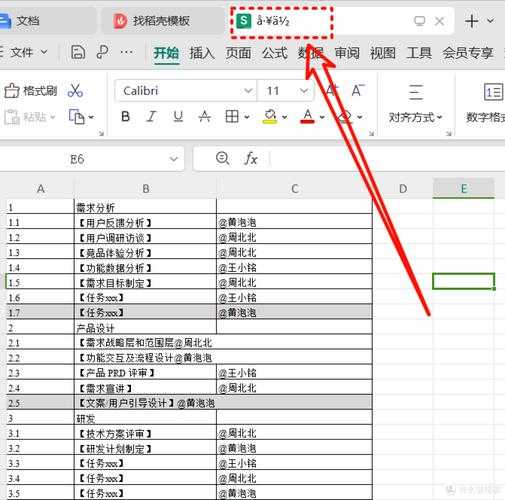The height and width of the screenshot is (500, 505).
Task: Click the monitor icon on document tab
Action: click(x=419, y=21)
